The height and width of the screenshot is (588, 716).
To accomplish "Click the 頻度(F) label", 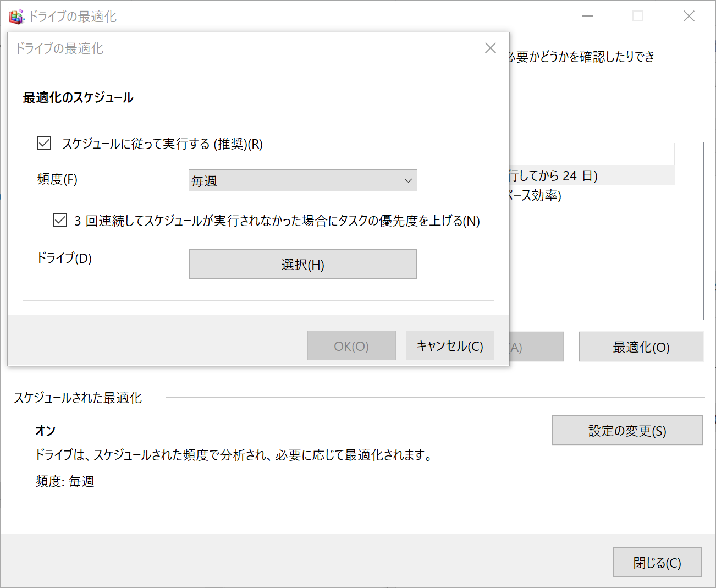I will click(57, 179).
